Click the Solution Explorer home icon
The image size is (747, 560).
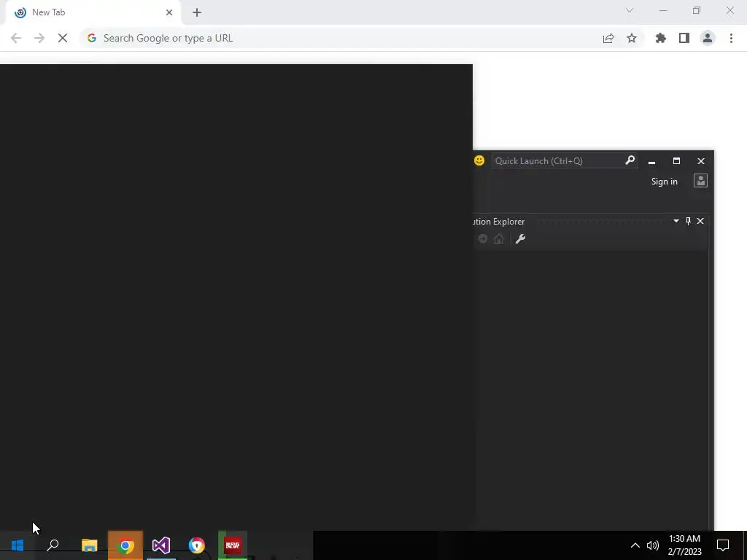point(499,238)
